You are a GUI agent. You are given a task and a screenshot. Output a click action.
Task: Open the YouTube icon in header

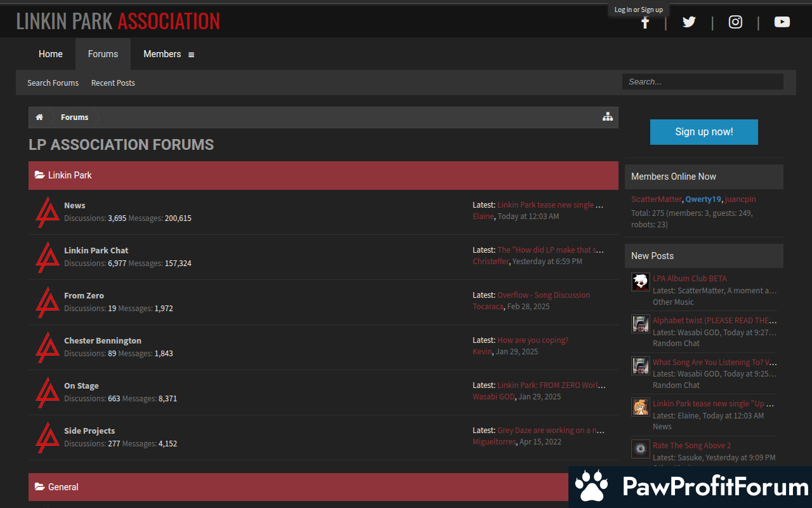tap(782, 22)
